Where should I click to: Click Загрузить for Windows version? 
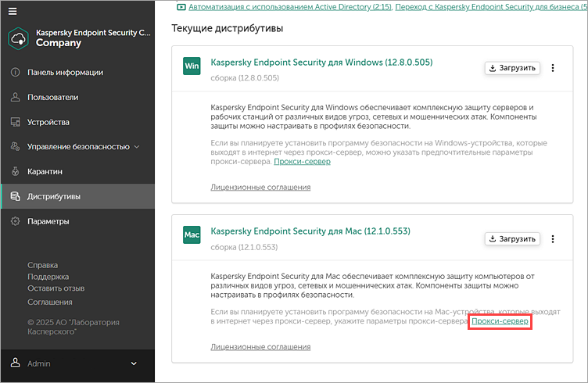coord(512,68)
